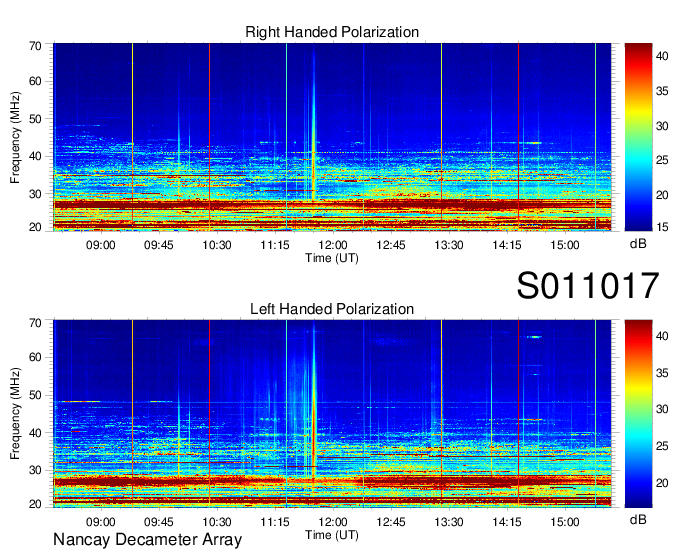Screen dimensions: 680x552
Task: Click the 13:30 time tick of Left Handed plot
Action: point(449,522)
